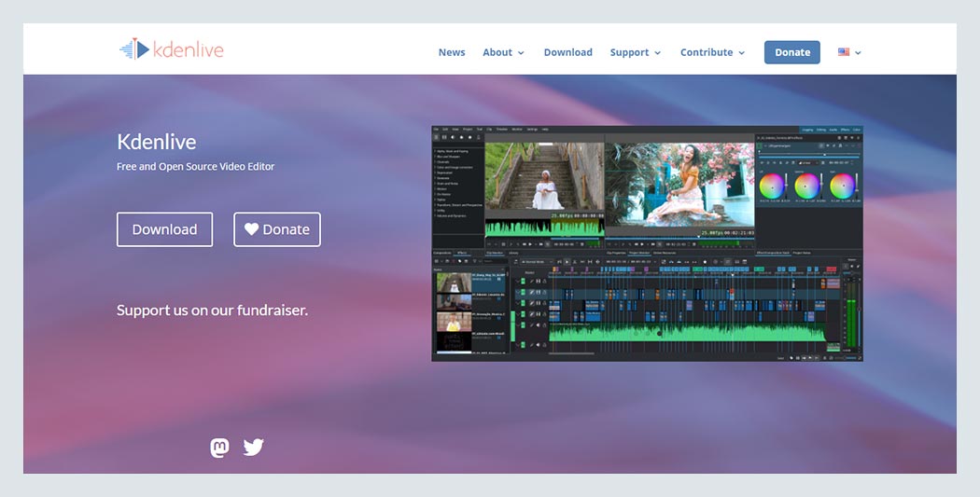The image size is (980, 497).
Task: Open the Twitter bird icon link
Action: pos(253,447)
